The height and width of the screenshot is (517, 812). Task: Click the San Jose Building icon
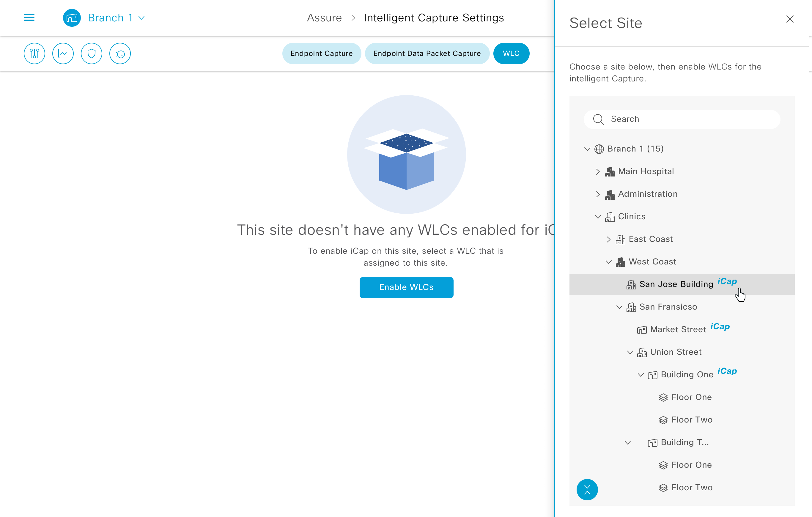[631, 284]
